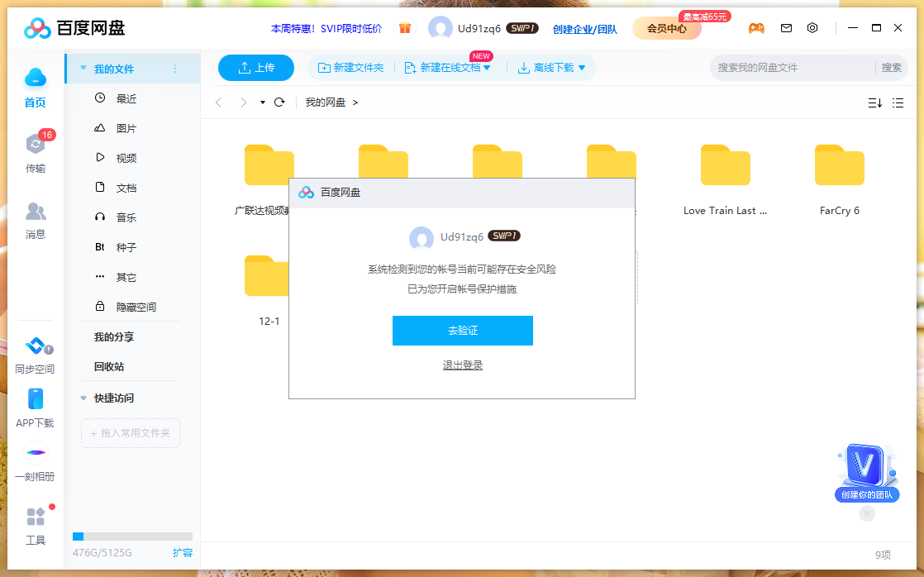Click 创建企业/团队 link
Screen dimensions: 924x577
[x=584, y=29]
